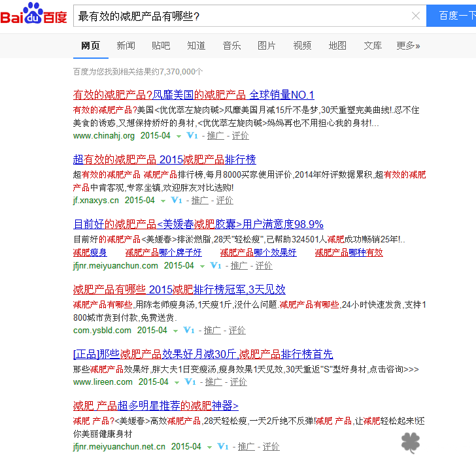Click V1 credit icon for jfjnr.meiyuanchun.net.cn
This screenshot has width=476, height=456.
click(223, 446)
